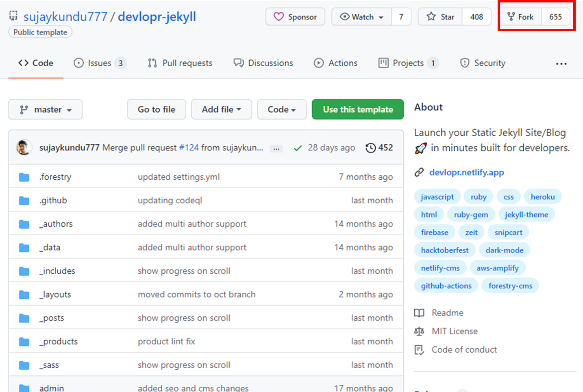Open the _products folder

pyautogui.click(x=59, y=342)
